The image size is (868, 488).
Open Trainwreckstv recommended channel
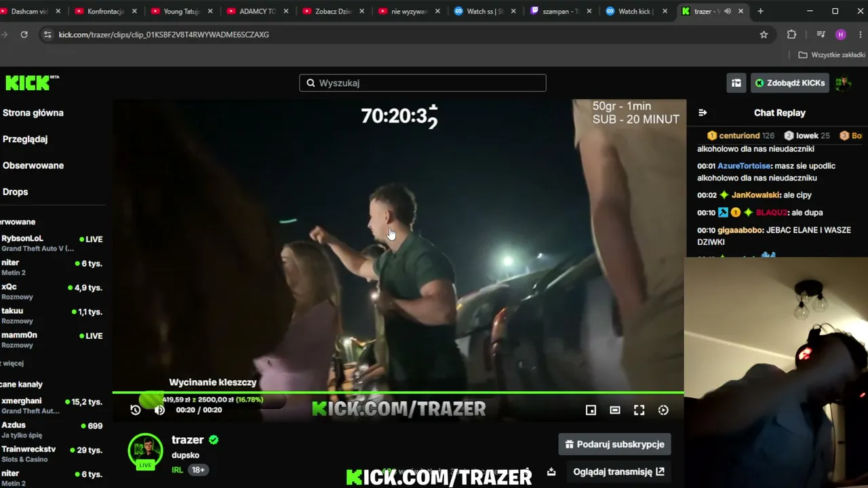pyautogui.click(x=52, y=454)
